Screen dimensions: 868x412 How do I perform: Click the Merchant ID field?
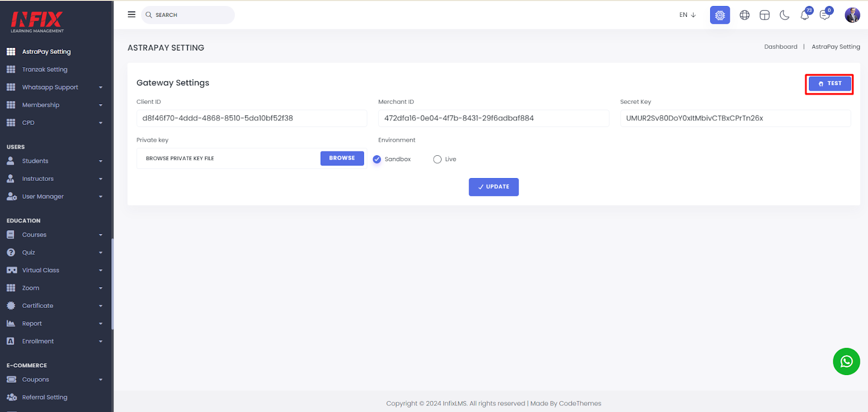pyautogui.click(x=494, y=118)
